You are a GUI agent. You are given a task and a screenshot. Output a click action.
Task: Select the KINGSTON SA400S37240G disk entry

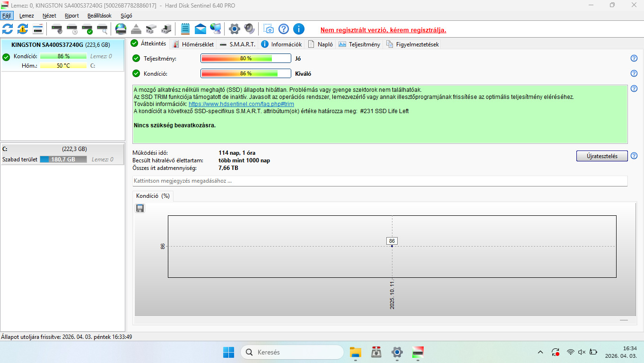[x=62, y=55]
